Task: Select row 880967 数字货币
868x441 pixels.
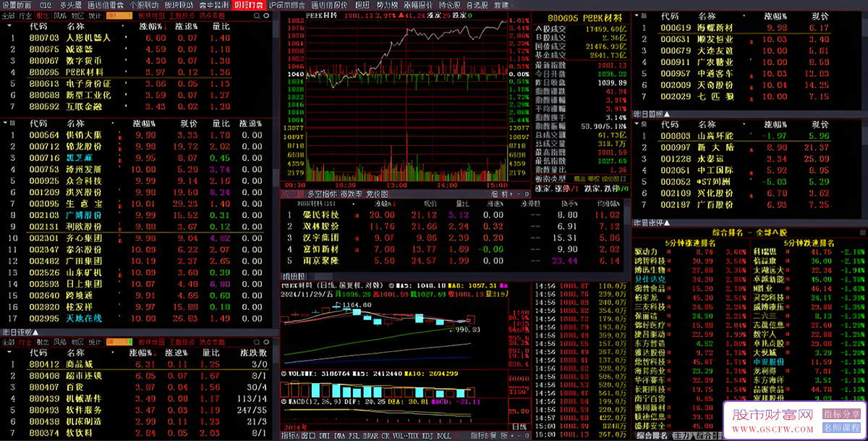Action: click(x=137, y=61)
